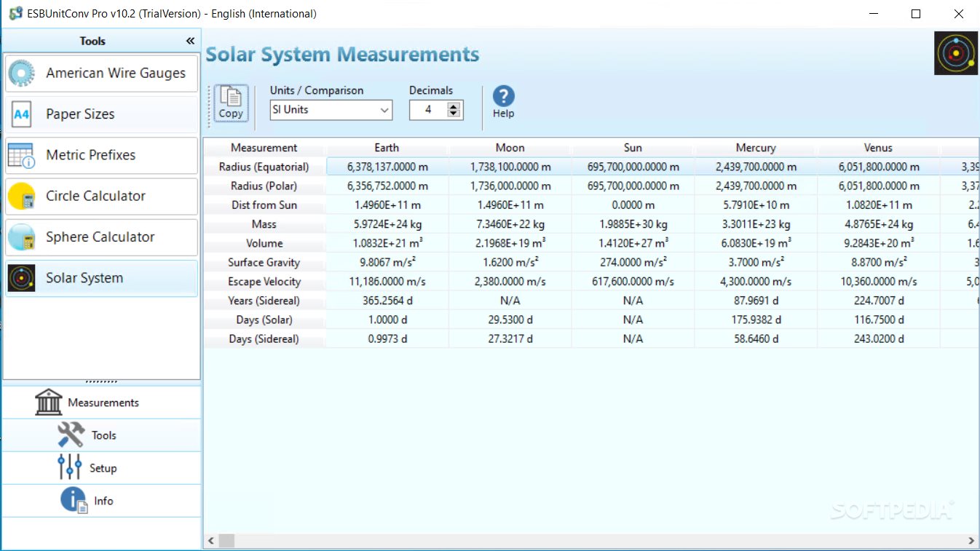
Task: Click the Mercury column header
Action: tap(756, 148)
